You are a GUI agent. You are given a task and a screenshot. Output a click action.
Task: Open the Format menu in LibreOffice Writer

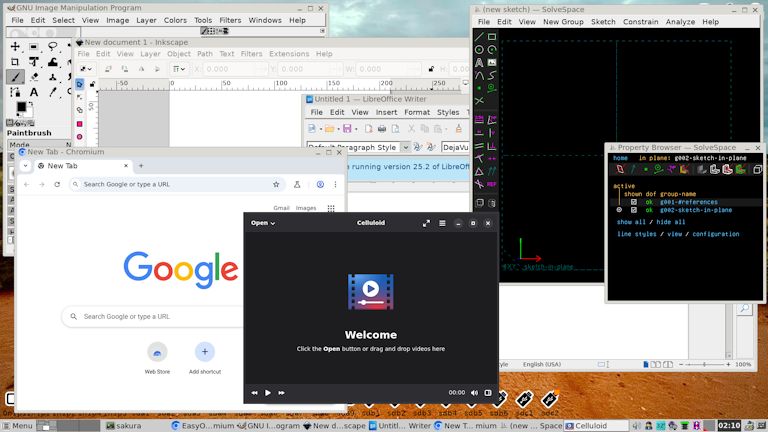tap(417, 112)
